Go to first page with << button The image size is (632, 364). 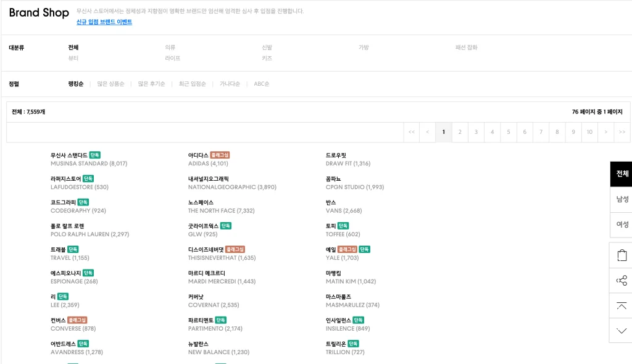point(412,132)
